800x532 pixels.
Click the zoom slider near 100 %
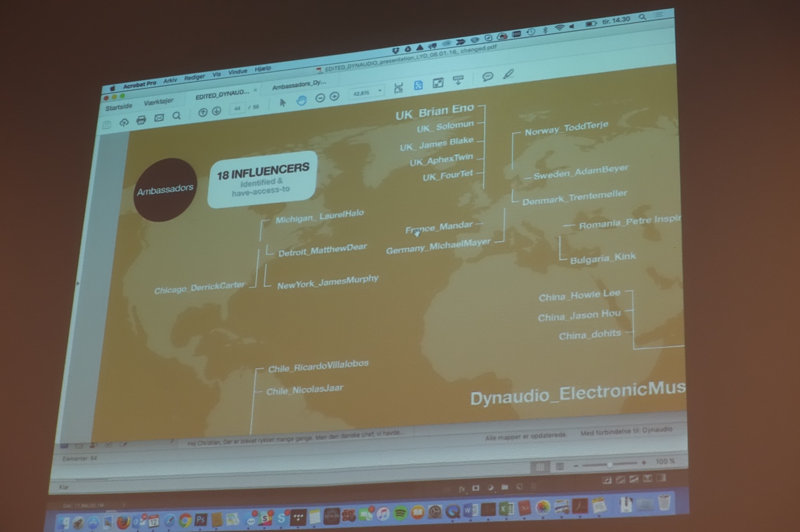click(609, 464)
